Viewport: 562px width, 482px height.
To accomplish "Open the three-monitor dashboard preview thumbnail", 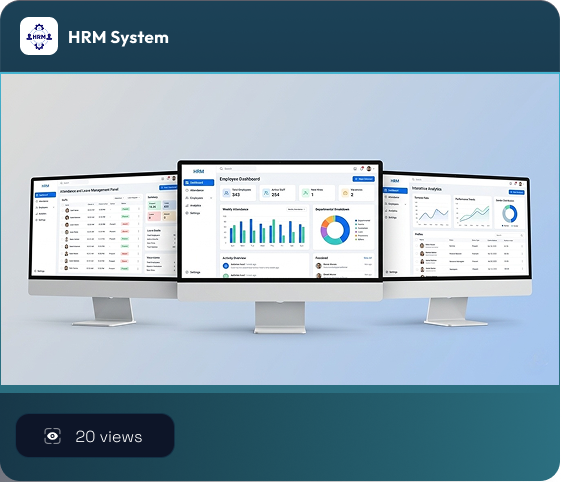I will tap(280, 229).
